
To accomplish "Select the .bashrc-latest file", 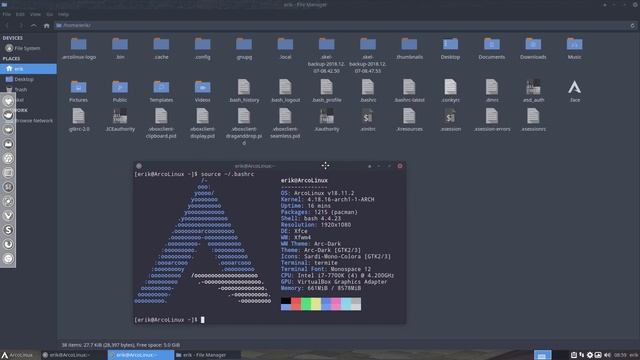I will [409, 91].
